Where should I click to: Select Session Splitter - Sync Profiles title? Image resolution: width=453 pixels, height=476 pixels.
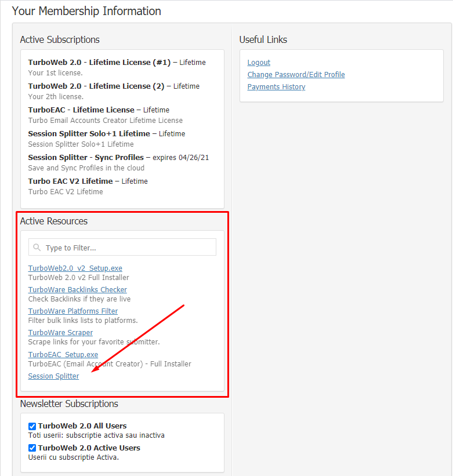86,158
